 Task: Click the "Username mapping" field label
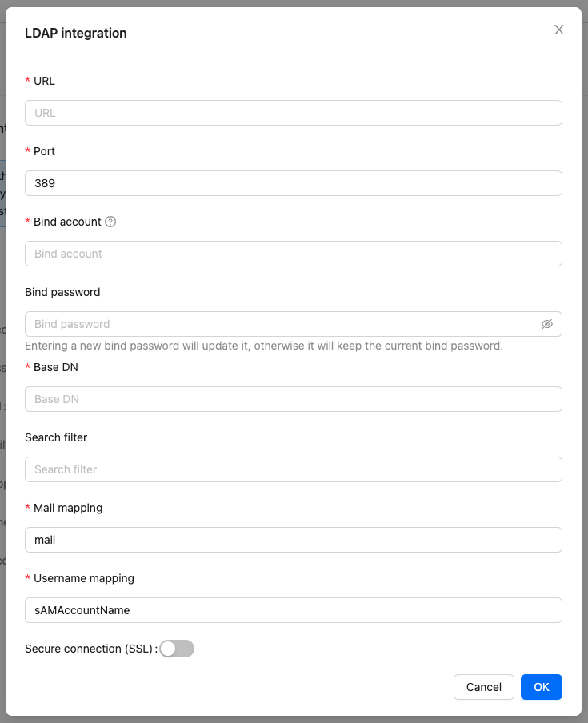pyautogui.click(x=84, y=578)
